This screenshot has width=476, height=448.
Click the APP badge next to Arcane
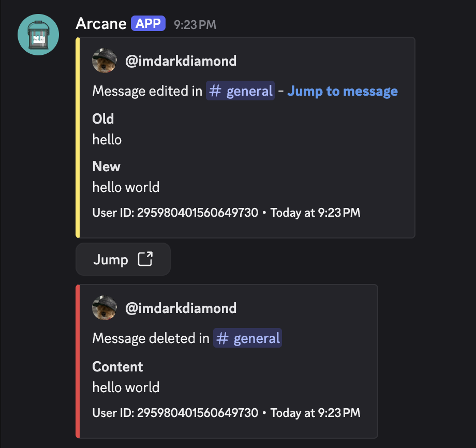(x=148, y=24)
